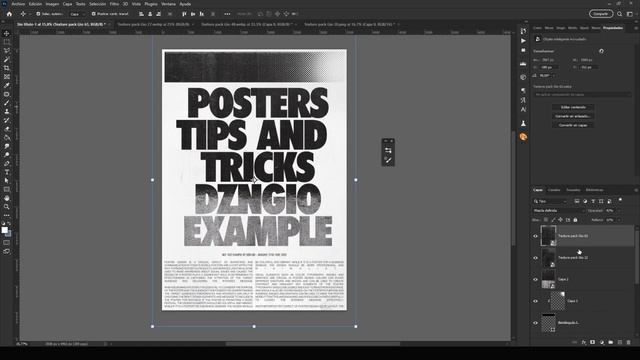The width and height of the screenshot is (640, 360).
Task: Open the Ayuda menu
Action: [x=185, y=4]
